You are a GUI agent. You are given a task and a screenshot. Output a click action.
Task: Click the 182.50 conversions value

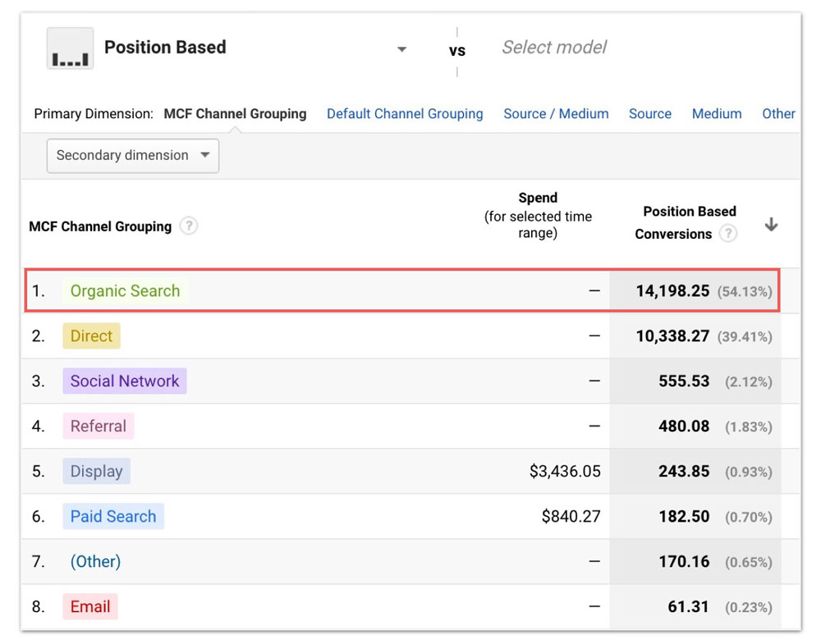(684, 516)
